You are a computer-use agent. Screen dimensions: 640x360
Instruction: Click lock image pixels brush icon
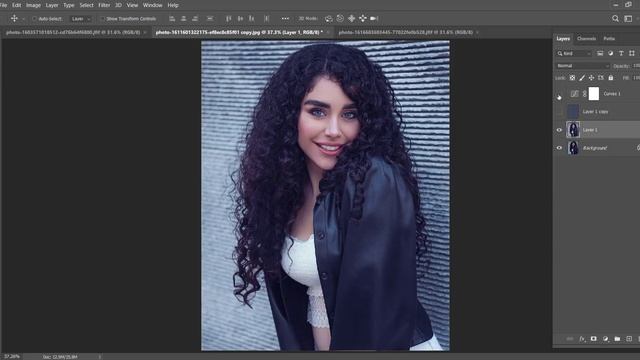click(582, 78)
